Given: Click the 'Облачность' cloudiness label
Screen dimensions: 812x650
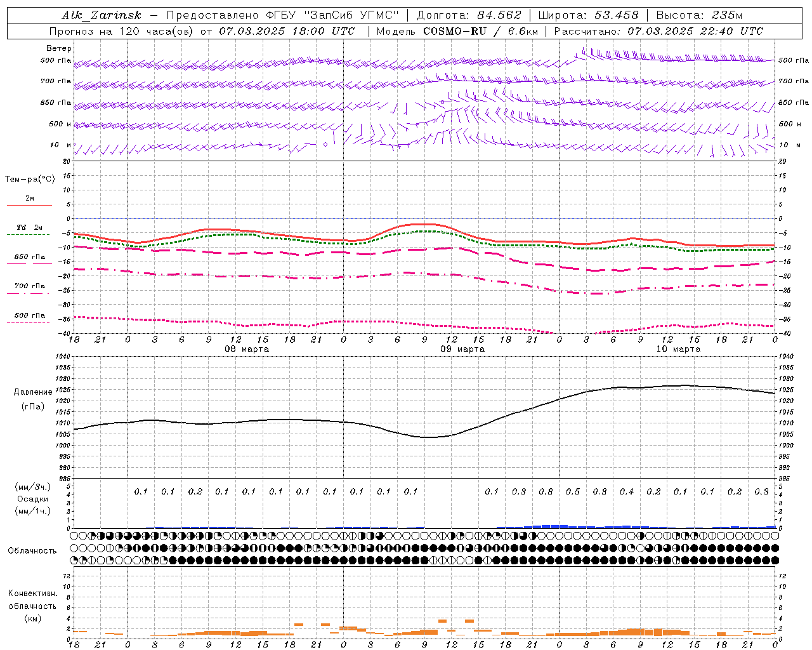Looking at the screenshot, I should 32,551.
